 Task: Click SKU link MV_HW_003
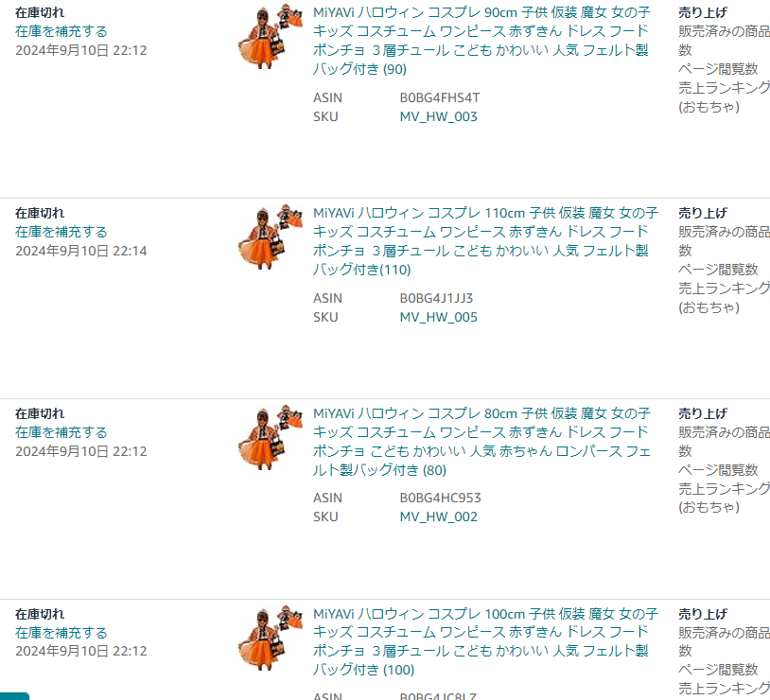(439, 117)
